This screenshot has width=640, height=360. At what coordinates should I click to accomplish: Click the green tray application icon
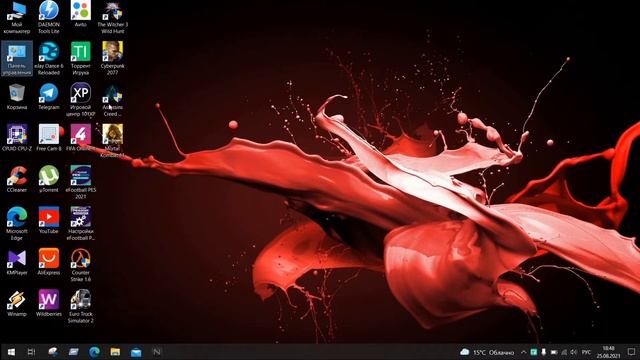[x=533, y=352]
